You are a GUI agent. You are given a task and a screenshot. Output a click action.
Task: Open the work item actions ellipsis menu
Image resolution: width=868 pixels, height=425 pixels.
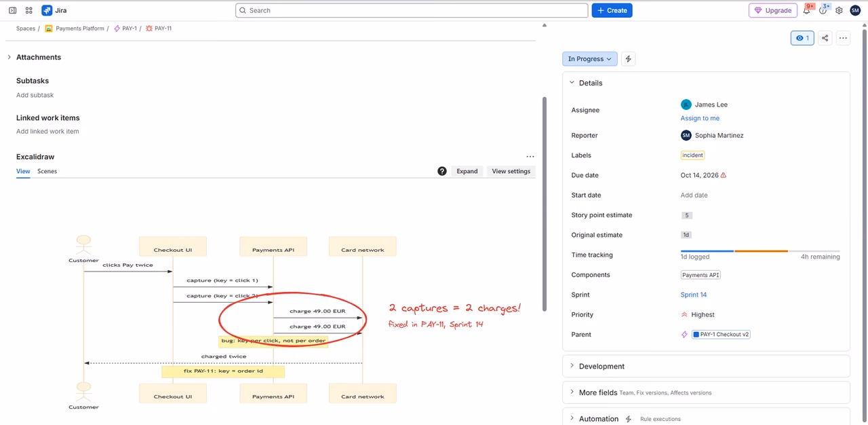(843, 38)
